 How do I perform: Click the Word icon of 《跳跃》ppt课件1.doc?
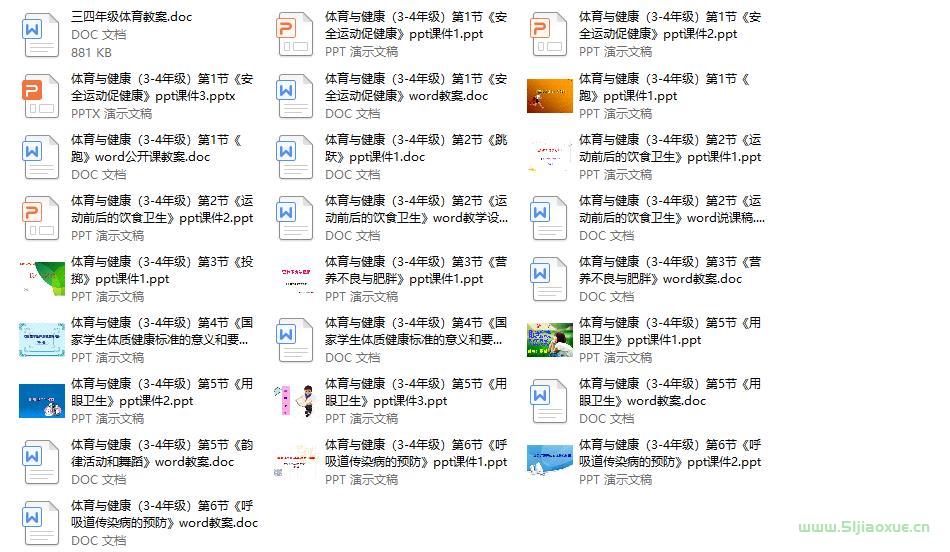click(x=296, y=157)
